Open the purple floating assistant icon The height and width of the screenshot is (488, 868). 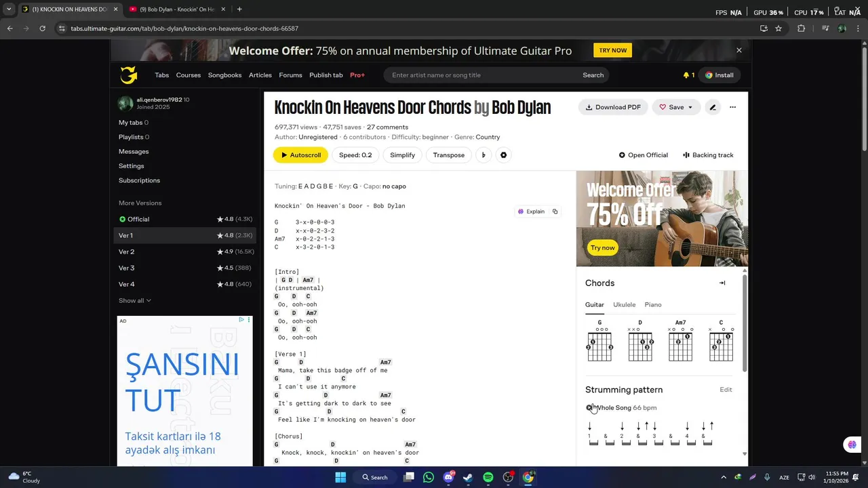(852, 445)
